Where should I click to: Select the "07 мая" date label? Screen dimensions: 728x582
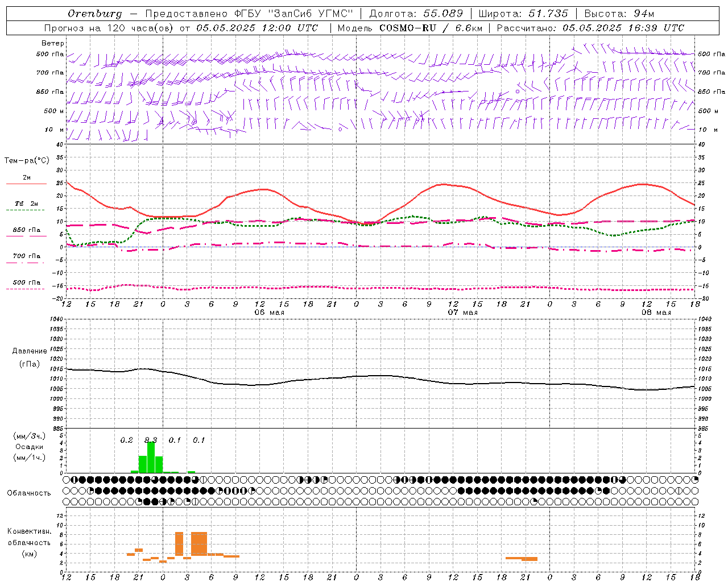click(462, 312)
